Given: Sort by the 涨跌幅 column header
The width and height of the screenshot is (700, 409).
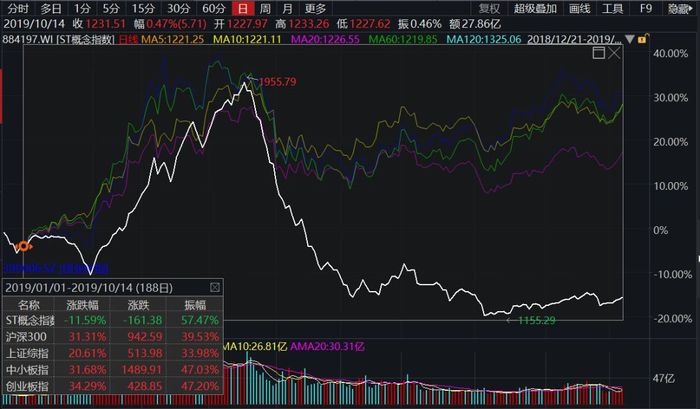Looking at the screenshot, I should pyautogui.click(x=82, y=305).
